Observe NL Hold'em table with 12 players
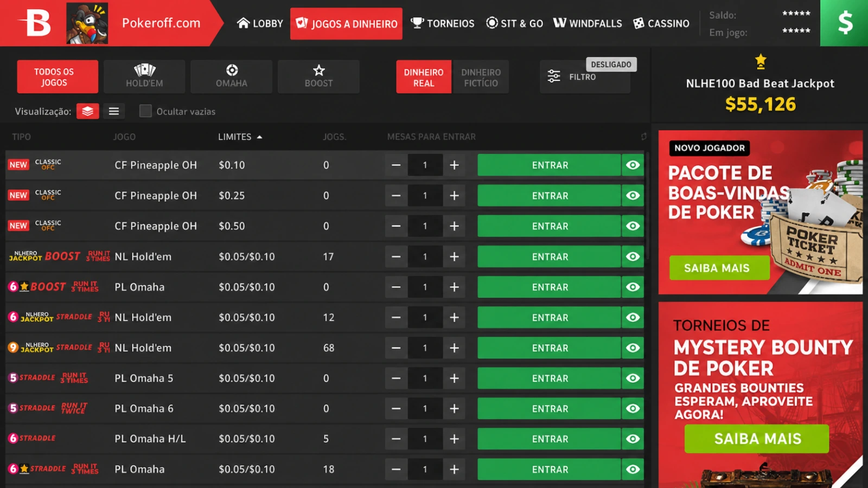This screenshot has height=488, width=868. pyautogui.click(x=633, y=317)
